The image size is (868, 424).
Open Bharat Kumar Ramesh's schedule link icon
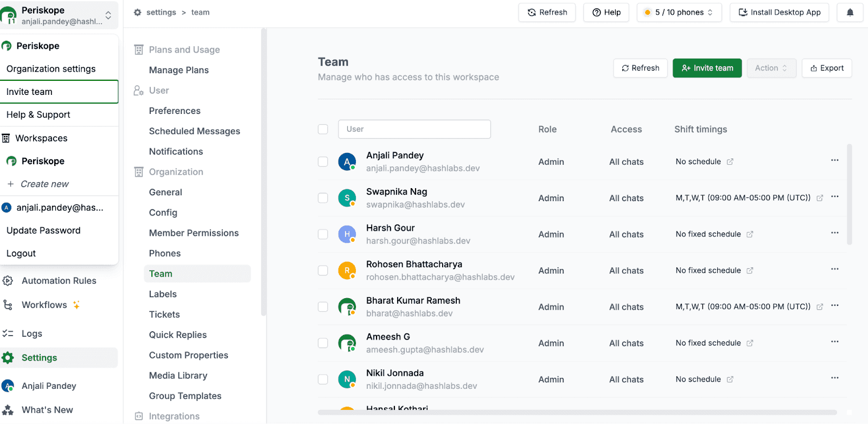(x=820, y=307)
